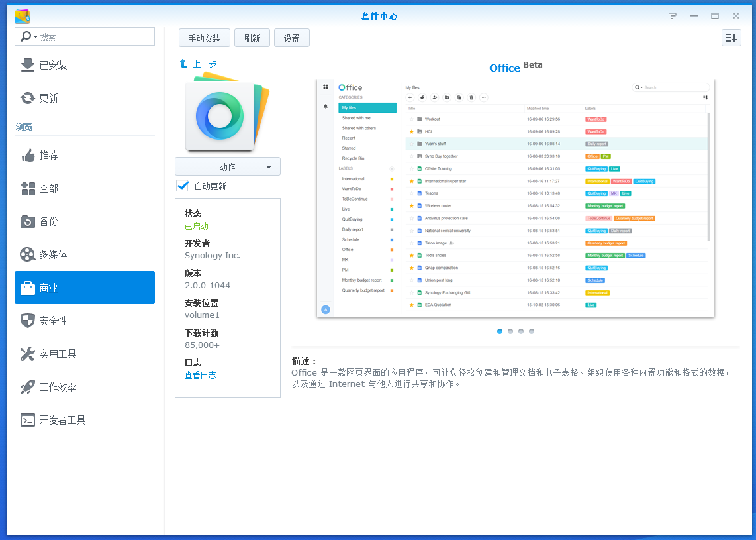This screenshot has height=540, width=756.
Task: Open the Update (更新) section
Action: [x=84, y=99]
